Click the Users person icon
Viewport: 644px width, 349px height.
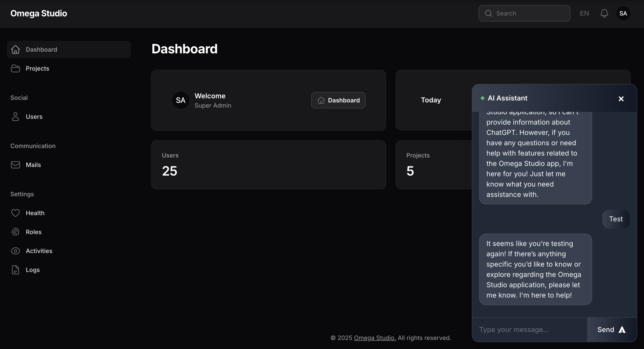click(x=15, y=116)
